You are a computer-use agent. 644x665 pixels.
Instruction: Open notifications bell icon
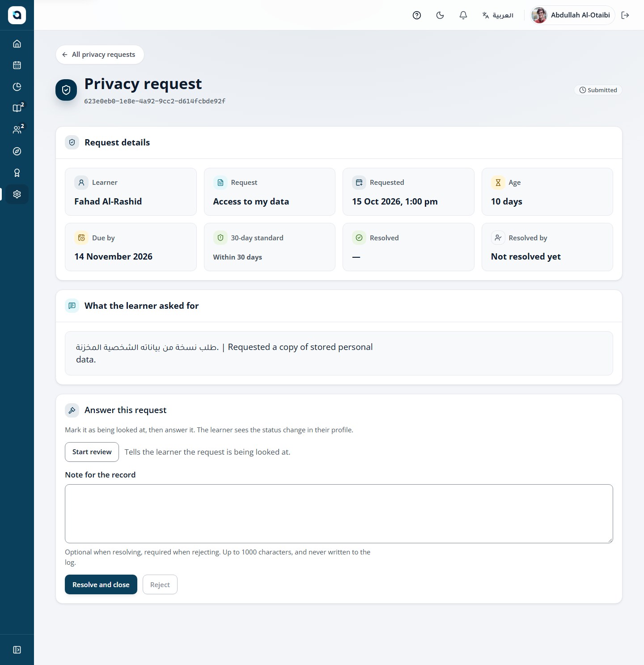463,15
